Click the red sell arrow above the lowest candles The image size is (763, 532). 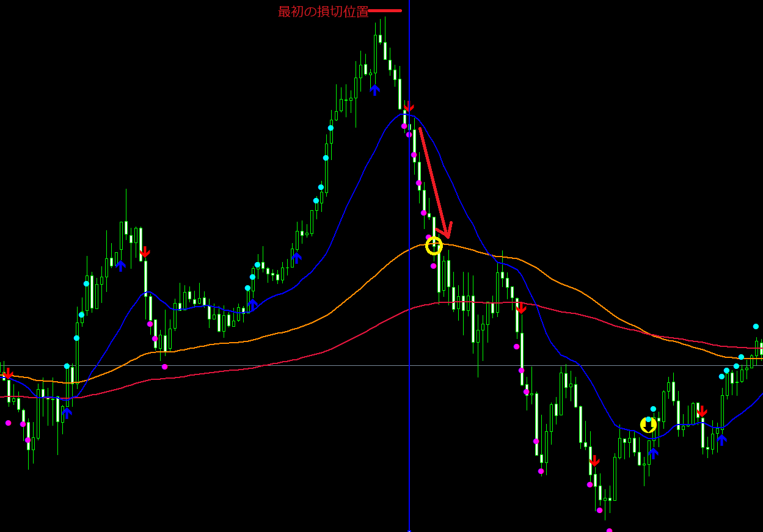[x=594, y=461]
